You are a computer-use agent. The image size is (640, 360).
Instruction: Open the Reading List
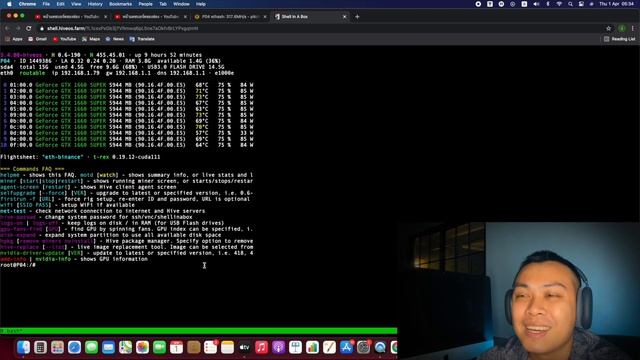coord(619,39)
